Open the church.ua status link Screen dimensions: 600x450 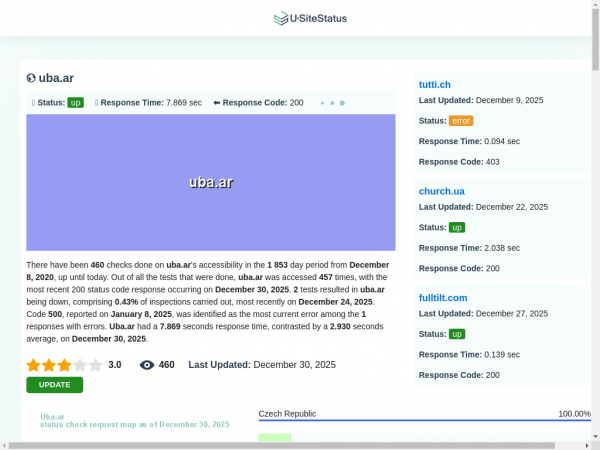pyautogui.click(x=441, y=191)
